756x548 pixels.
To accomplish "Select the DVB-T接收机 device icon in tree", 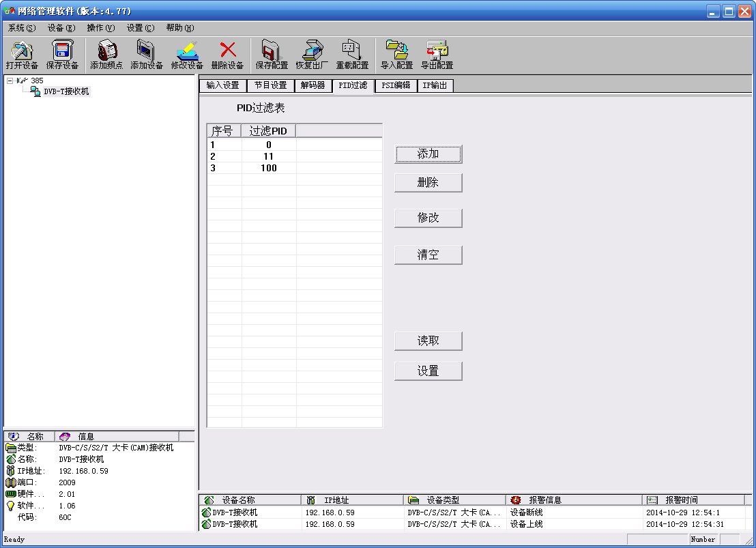I will point(35,91).
